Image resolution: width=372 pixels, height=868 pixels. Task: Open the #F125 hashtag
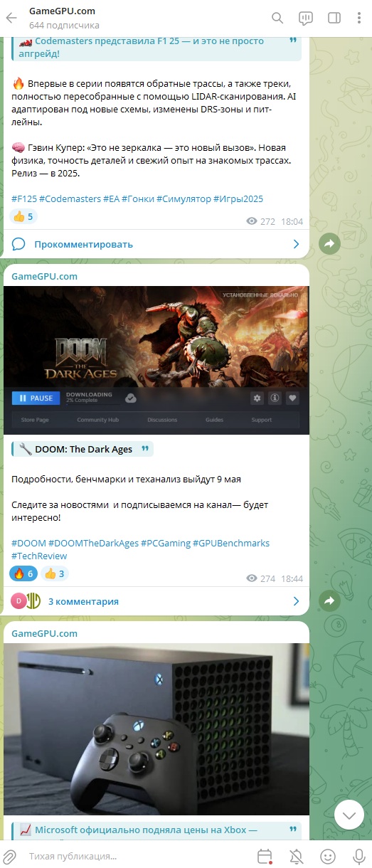[x=23, y=199]
